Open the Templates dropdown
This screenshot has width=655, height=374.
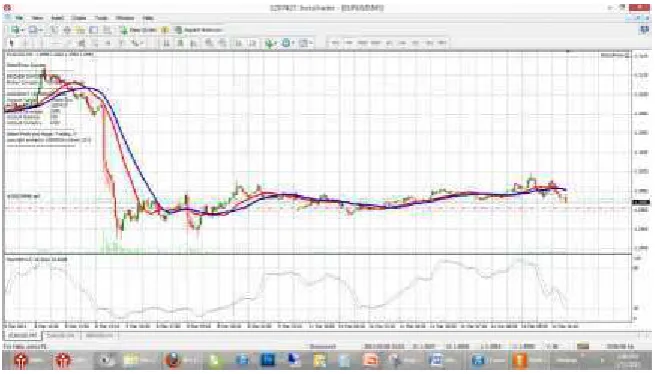[x=305, y=43]
